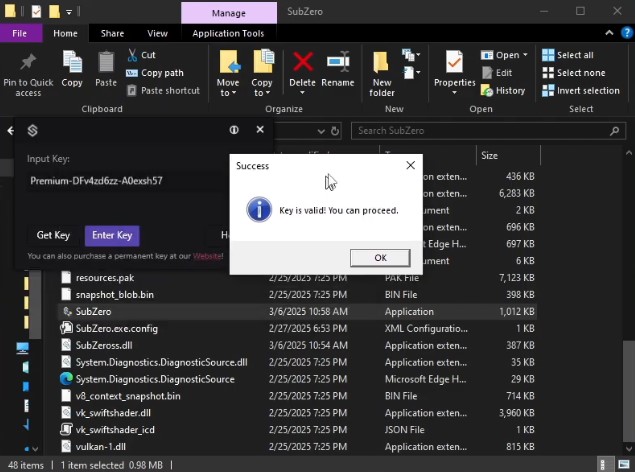Click the red Delete icon
Image resolution: width=635 pixels, height=472 pixels.
click(x=303, y=62)
